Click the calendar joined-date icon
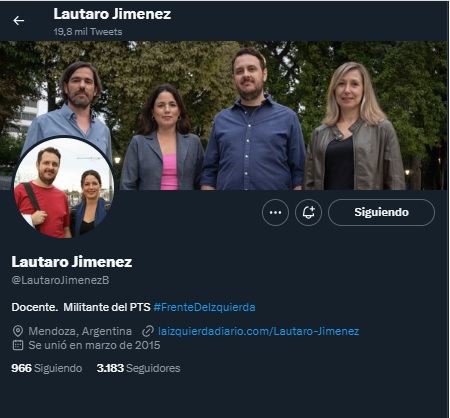450x418 pixels. pyautogui.click(x=18, y=345)
